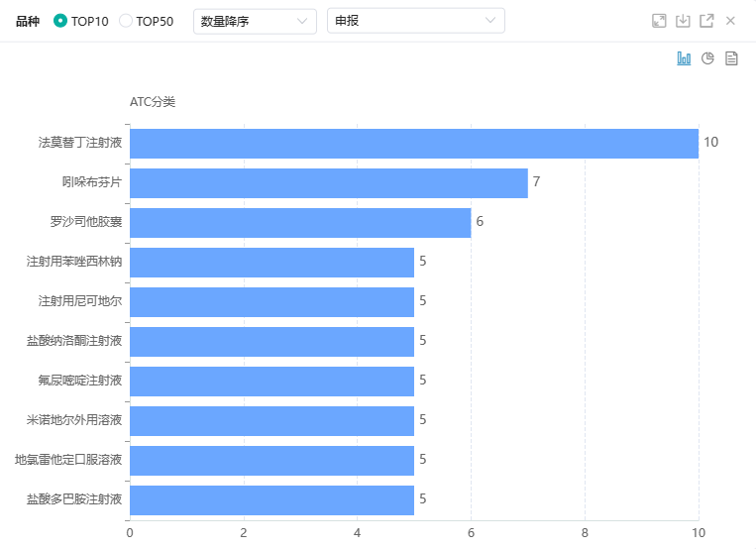756x549 pixels.
Task: Click the 米诺地尔外用溶液 bar
Action: tap(271, 420)
